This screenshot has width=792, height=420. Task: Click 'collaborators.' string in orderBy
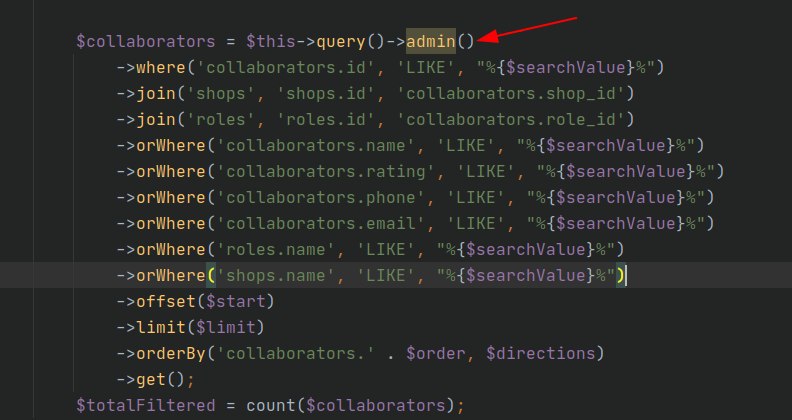[x=296, y=354]
